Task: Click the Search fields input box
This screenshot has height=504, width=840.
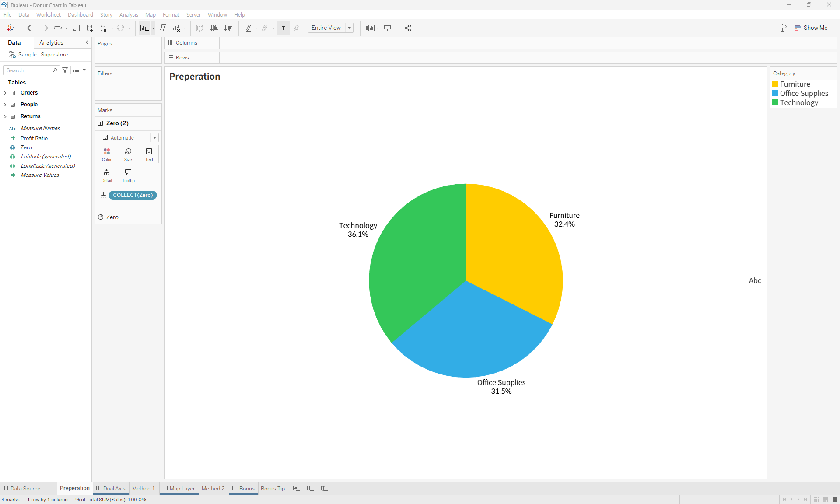Action: pos(31,70)
